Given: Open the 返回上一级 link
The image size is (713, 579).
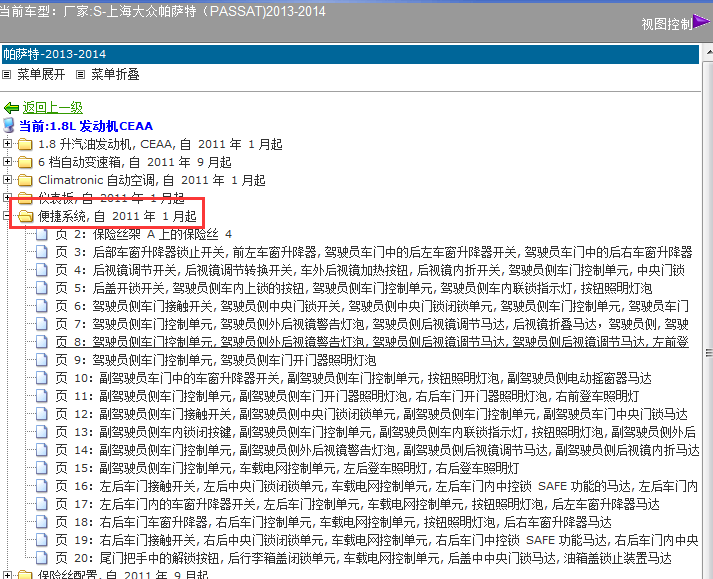Looking at the screenshot, I should coord(53,108).
